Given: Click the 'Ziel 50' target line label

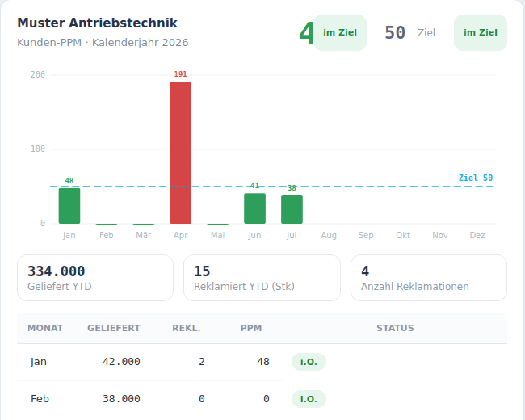Looking at the screenshot, I should click(476, 178).
